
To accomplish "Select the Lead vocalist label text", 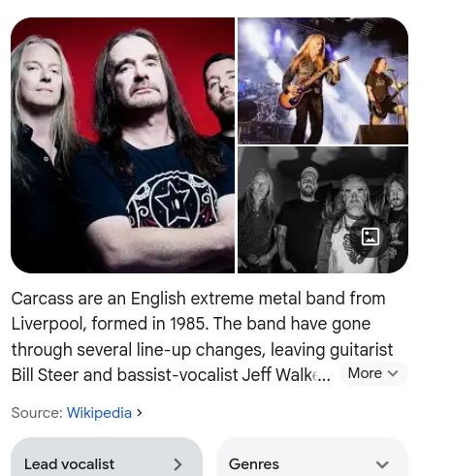I will (69, 464).
